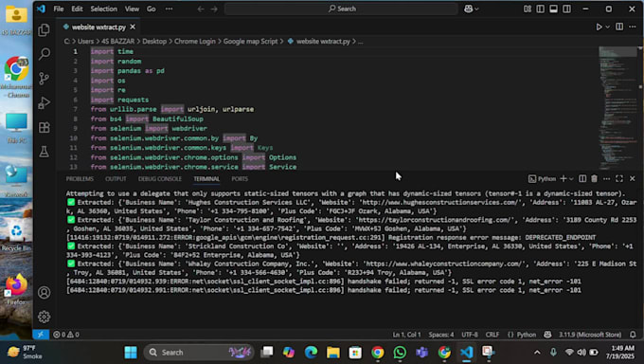Change UTF-8 encoding in status bar
644x364 pixels.
tap(470, 335)
